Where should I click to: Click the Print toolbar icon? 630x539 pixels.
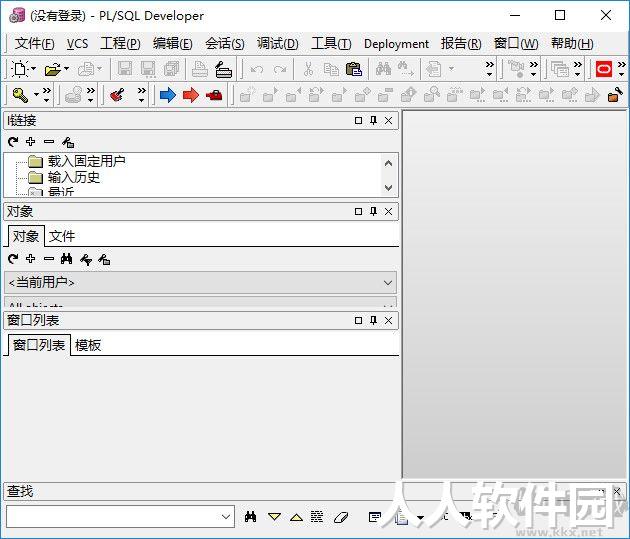pos(199,69)
